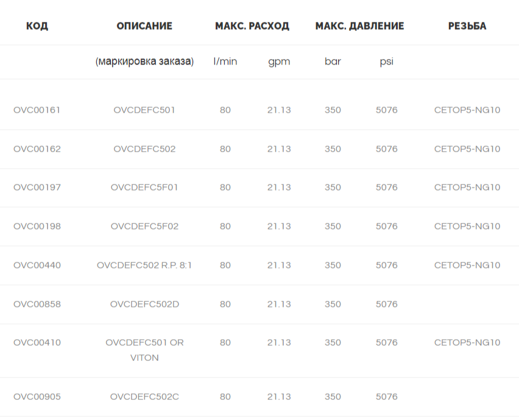Select product code OVC00197
The width and height of the screenshot is (519, 420).
pos(37,187)
